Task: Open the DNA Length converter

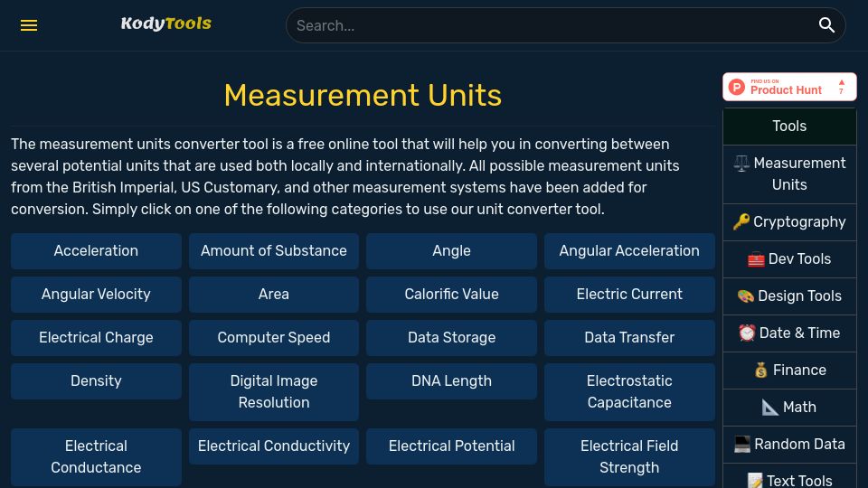Action: [452, 381]
